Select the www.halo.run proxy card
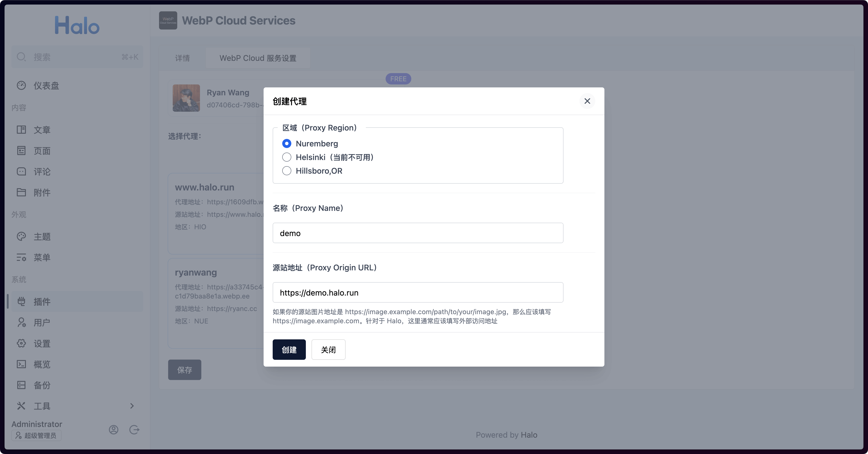 click(216, 214)
